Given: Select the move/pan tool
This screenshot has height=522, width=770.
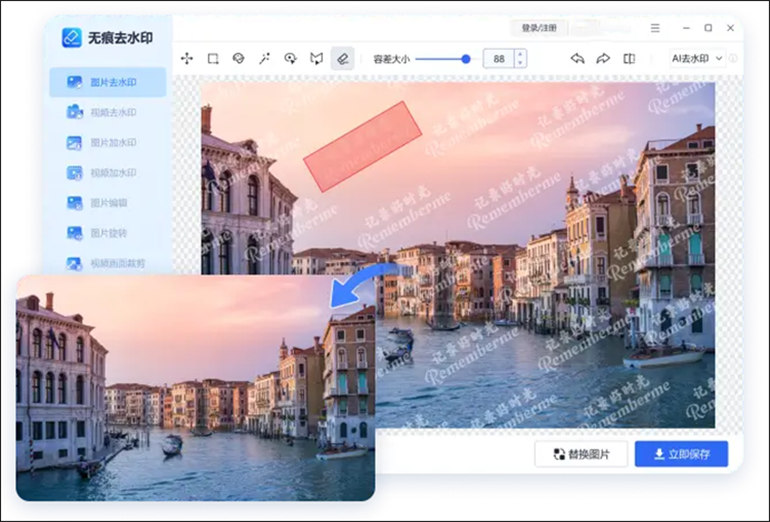Looking at the screenshot, I should tap(187, 59).
